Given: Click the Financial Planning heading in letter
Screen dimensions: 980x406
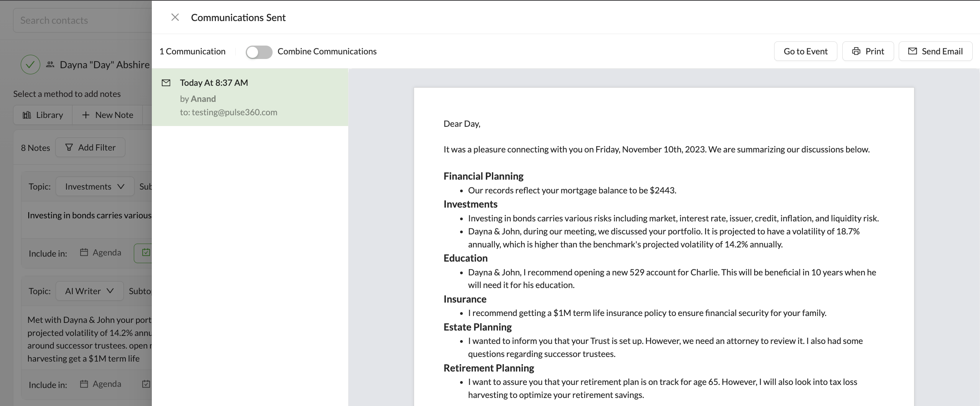Looking at the screenshot, I should click(483, 176).
